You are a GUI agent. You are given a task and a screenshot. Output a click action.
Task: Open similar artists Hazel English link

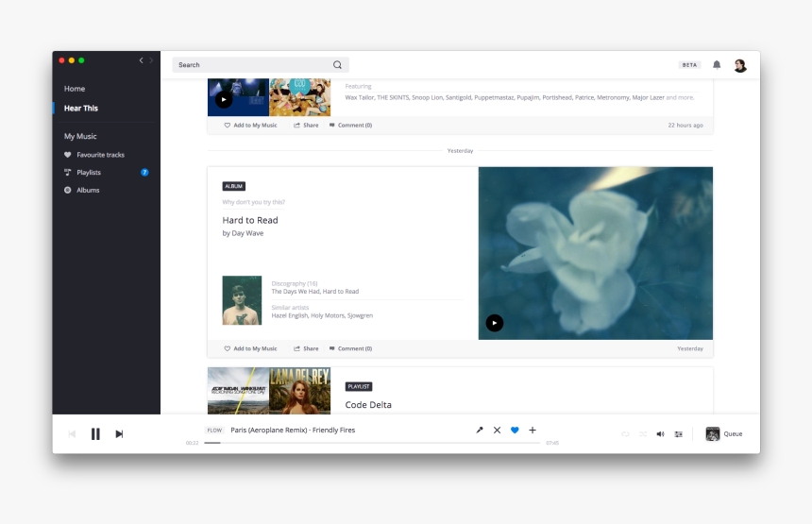tap(290, 315)
